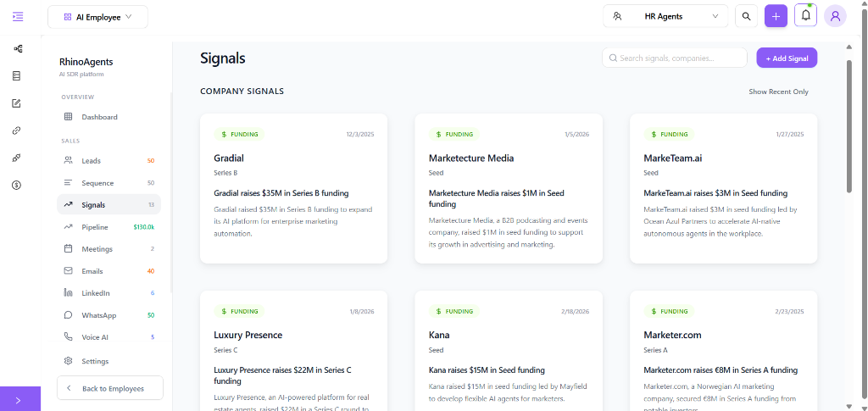Click the Funding tag on Marketecture Media card

coord(454,135)
